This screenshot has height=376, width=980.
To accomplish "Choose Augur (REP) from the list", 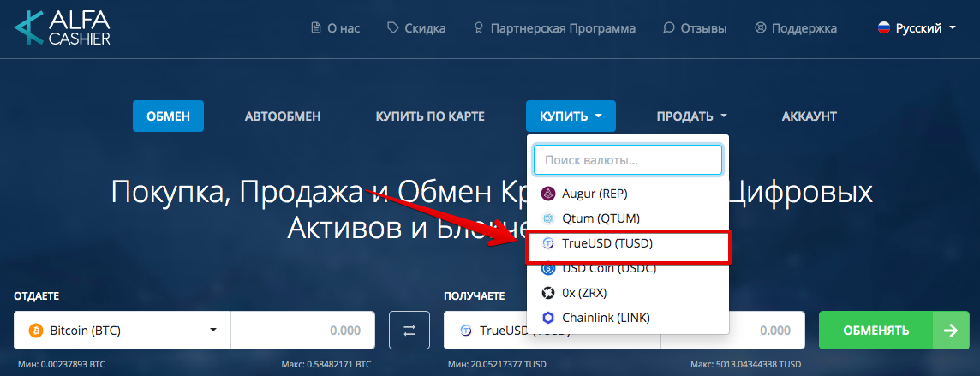I will (x=628, y=194).
